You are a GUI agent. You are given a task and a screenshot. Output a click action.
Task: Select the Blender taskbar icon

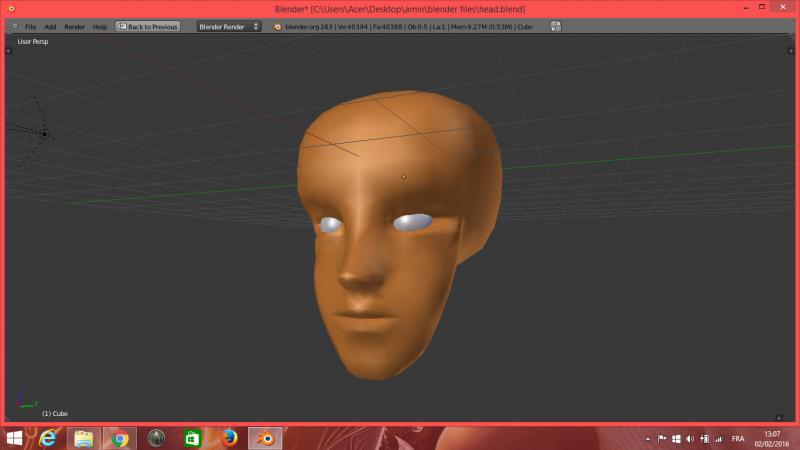click(x=265, y=438)
